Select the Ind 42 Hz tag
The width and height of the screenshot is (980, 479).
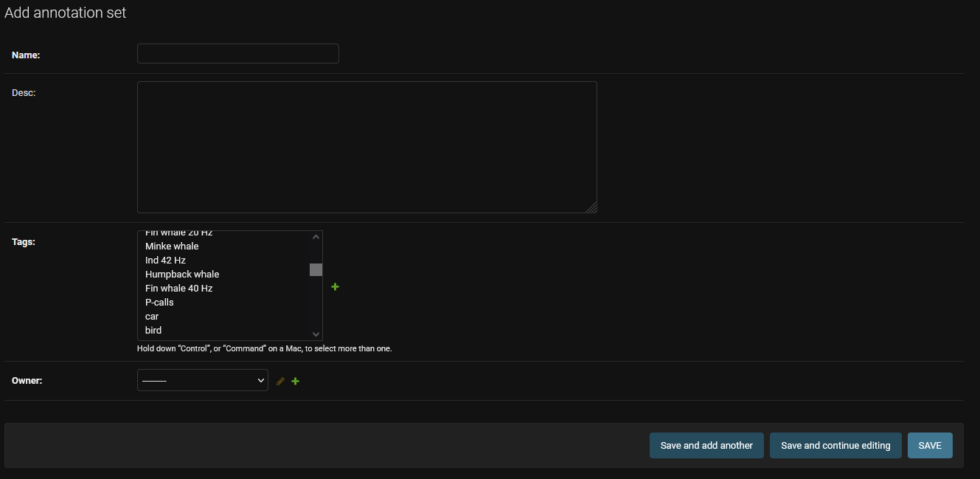[165, 260]
